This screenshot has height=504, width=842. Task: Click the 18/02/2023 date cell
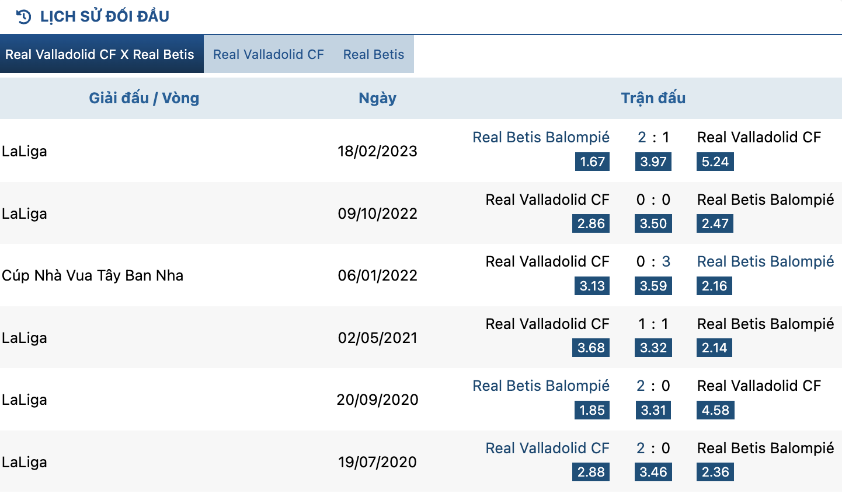(x=378, y=151)
